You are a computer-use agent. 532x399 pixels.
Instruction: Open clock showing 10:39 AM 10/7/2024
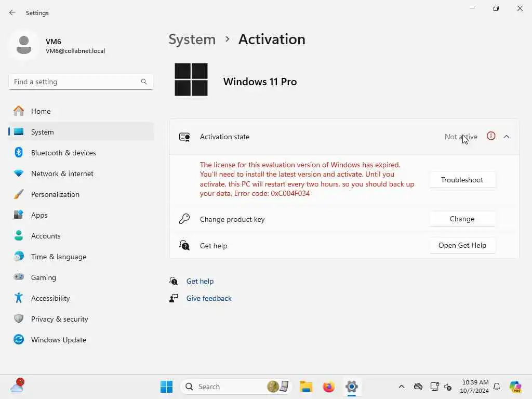474,387
